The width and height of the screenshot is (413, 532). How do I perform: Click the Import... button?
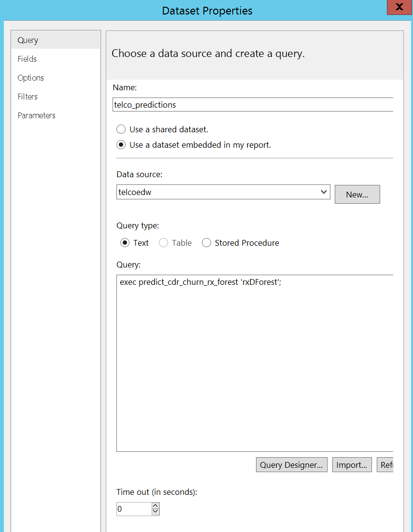click(352, 465)
